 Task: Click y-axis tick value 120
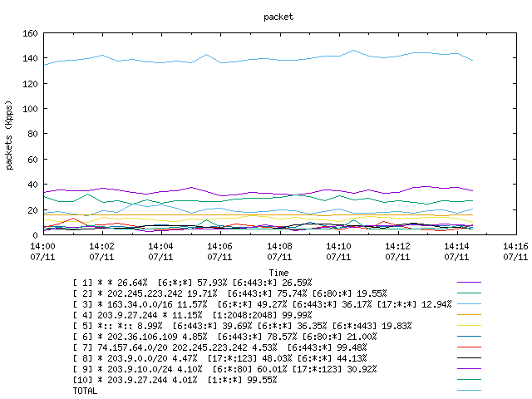[30, 84]
